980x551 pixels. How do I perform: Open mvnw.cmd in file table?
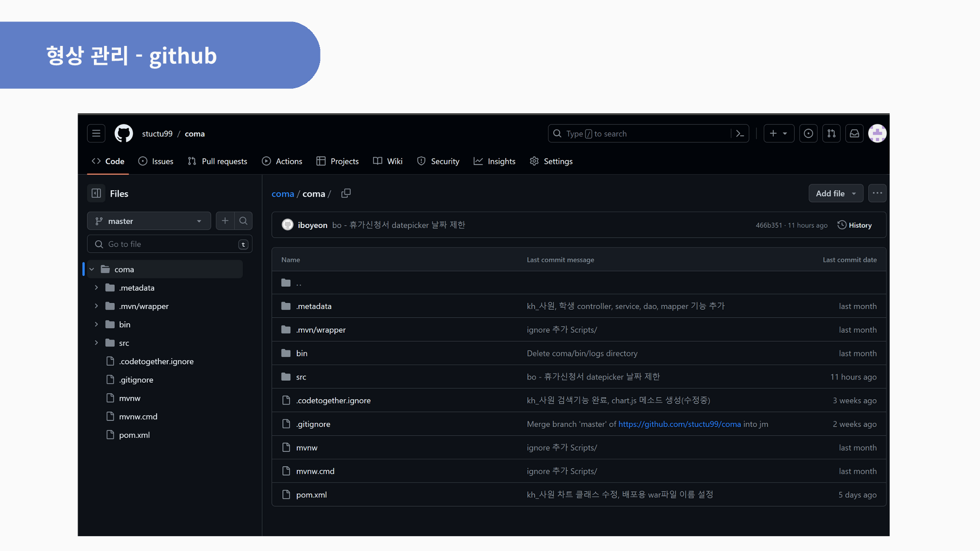pos(315,471)
